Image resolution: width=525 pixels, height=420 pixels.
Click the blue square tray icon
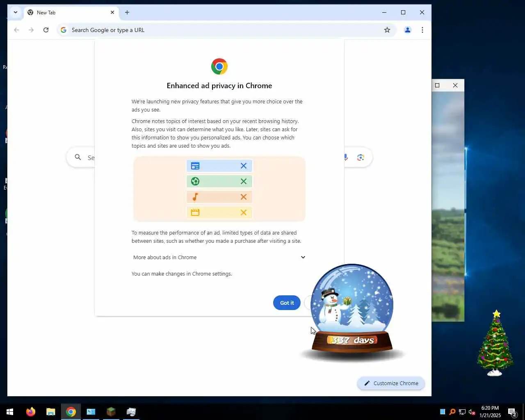[443, 412]
